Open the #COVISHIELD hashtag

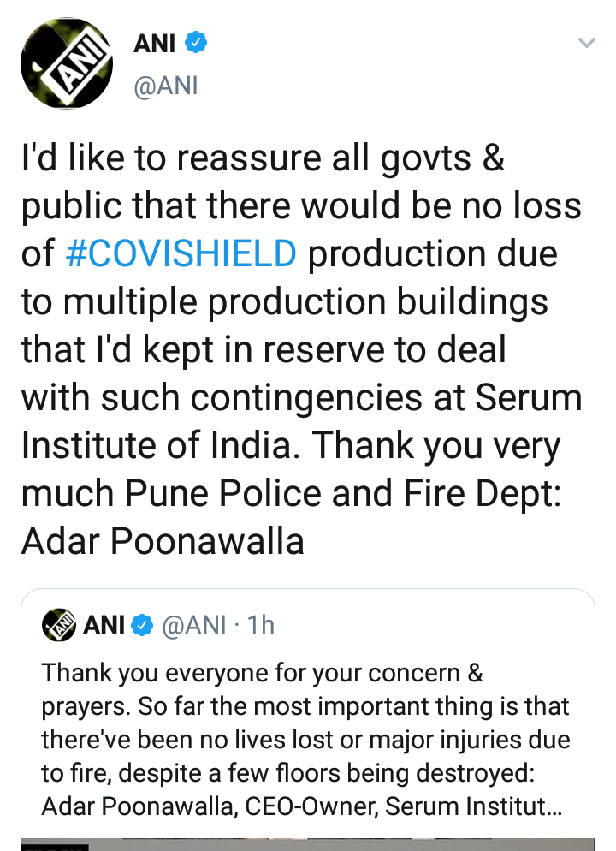[x=181, y=255]
